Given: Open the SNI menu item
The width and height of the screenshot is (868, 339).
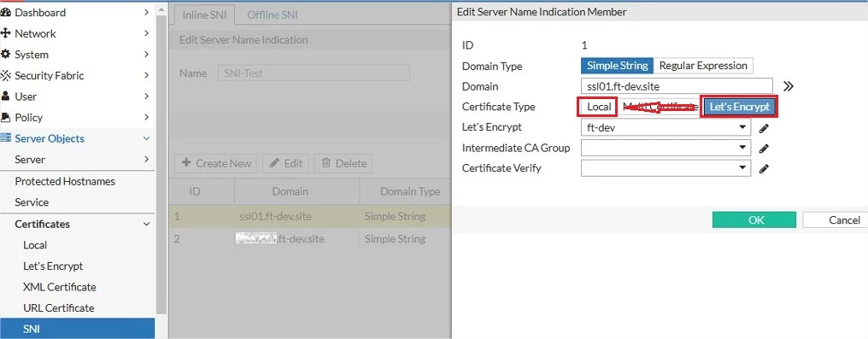Looking at the screenshot, I should tap(78, 329).
